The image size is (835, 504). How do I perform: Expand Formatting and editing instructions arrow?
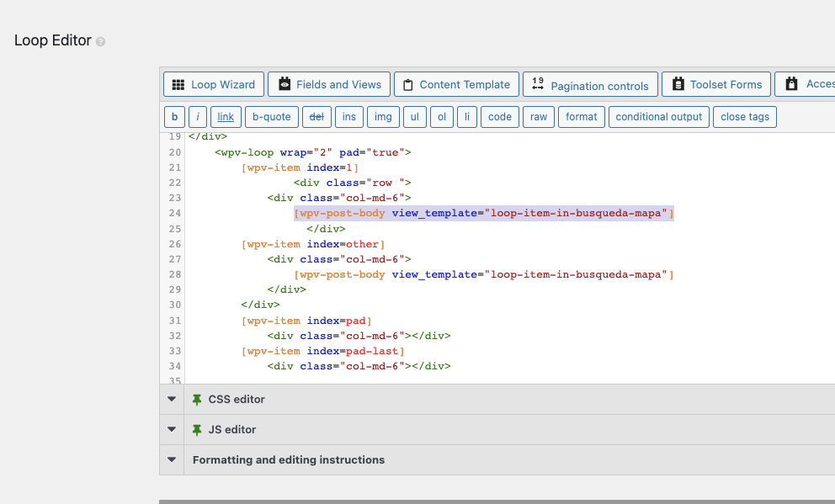[x=172, y=460]
